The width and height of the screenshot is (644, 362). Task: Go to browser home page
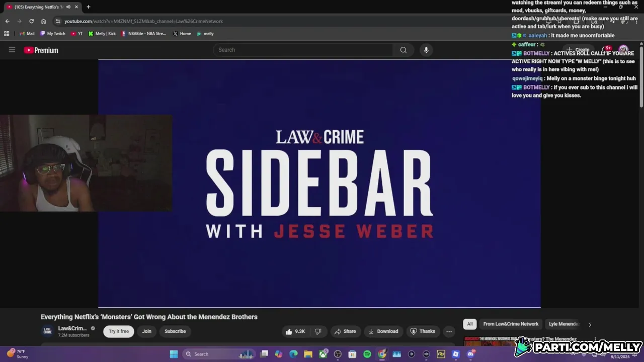click(43, 21)
